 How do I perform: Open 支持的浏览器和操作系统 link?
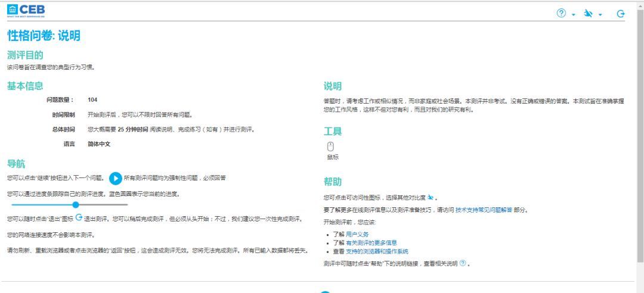tap(377, 251)
